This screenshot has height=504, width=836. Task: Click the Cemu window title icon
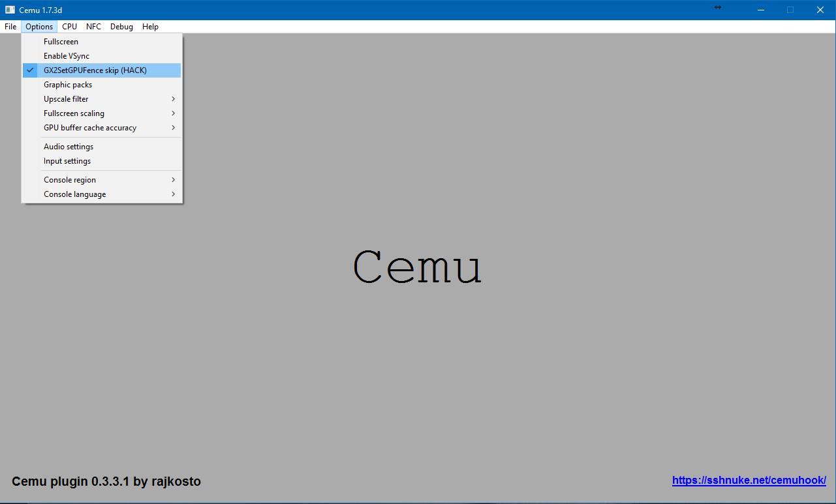(x=10, y=10)
